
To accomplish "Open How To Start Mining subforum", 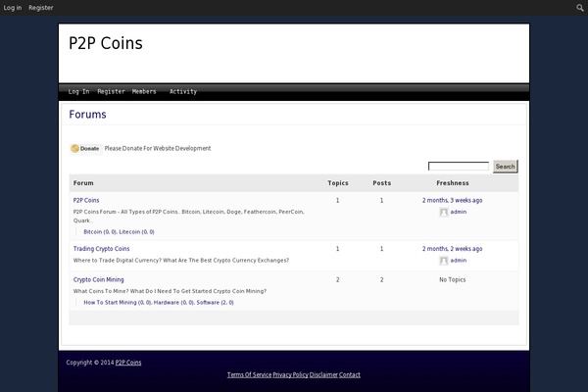I will pos(117,303).
